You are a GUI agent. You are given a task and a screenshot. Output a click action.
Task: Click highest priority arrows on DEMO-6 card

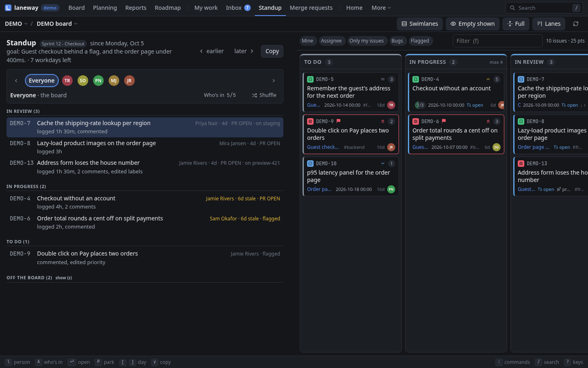point(488,121)
